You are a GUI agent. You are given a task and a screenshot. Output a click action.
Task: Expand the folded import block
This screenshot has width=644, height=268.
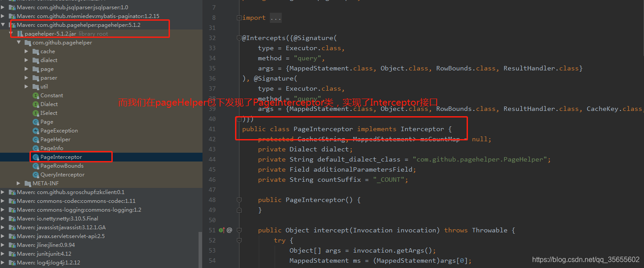pos(239,18)
